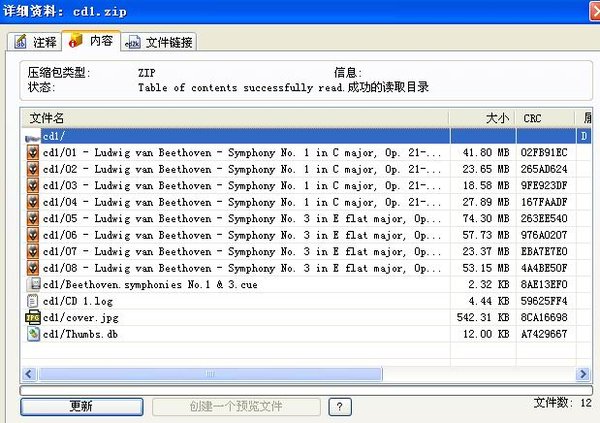Click the CRC value 8AE13EF0
600x423 pixels.
pyautogui.click(x=544, y=284)
